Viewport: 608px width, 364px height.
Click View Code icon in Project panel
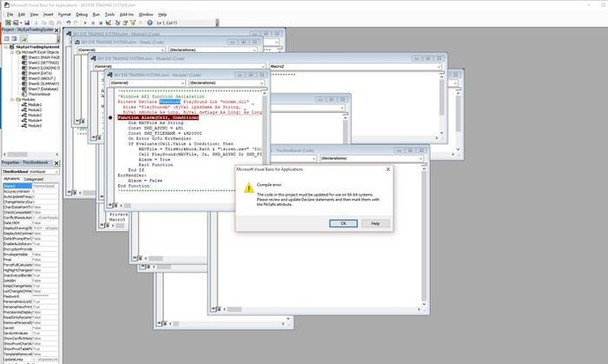tap(6, 39)
